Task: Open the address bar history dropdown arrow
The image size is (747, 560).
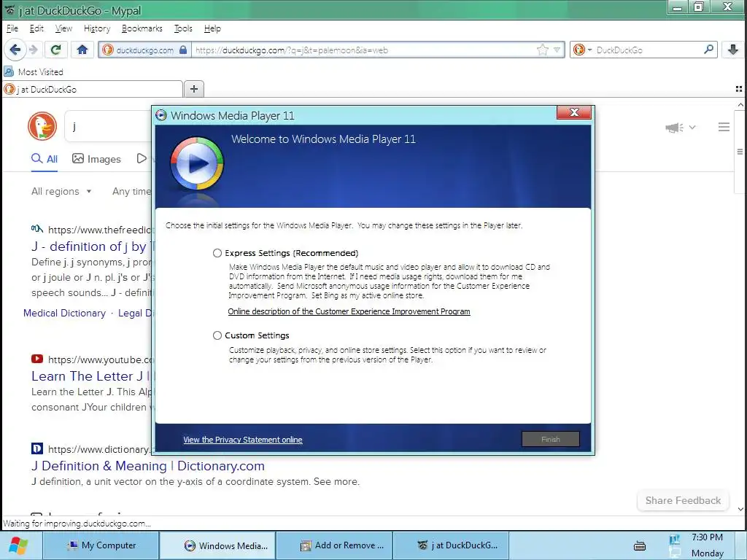Action: 557,50
